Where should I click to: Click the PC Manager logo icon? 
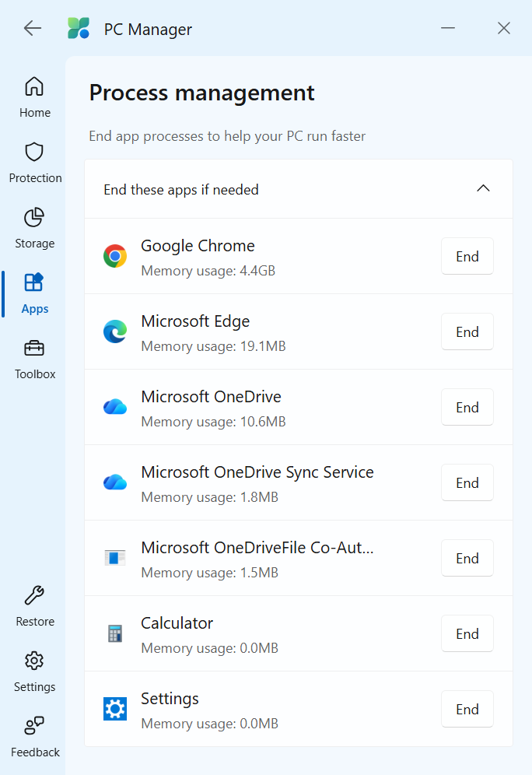coord(79,29)
